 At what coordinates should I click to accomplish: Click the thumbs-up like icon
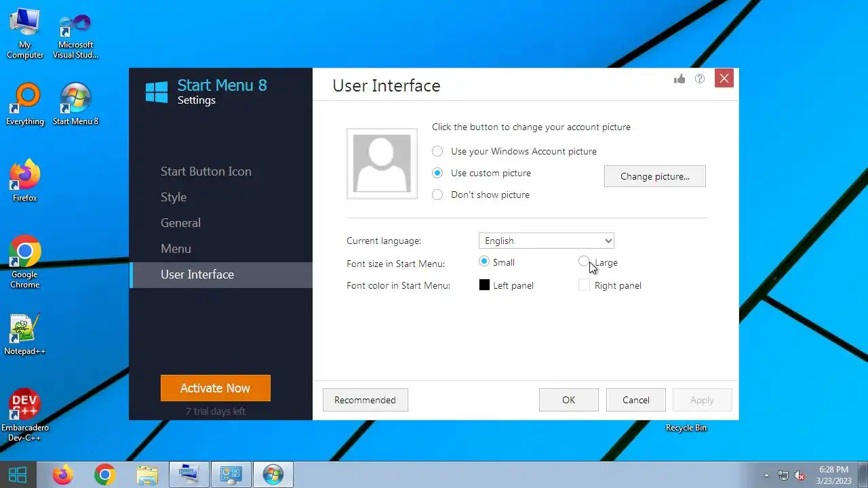(679, 79)
